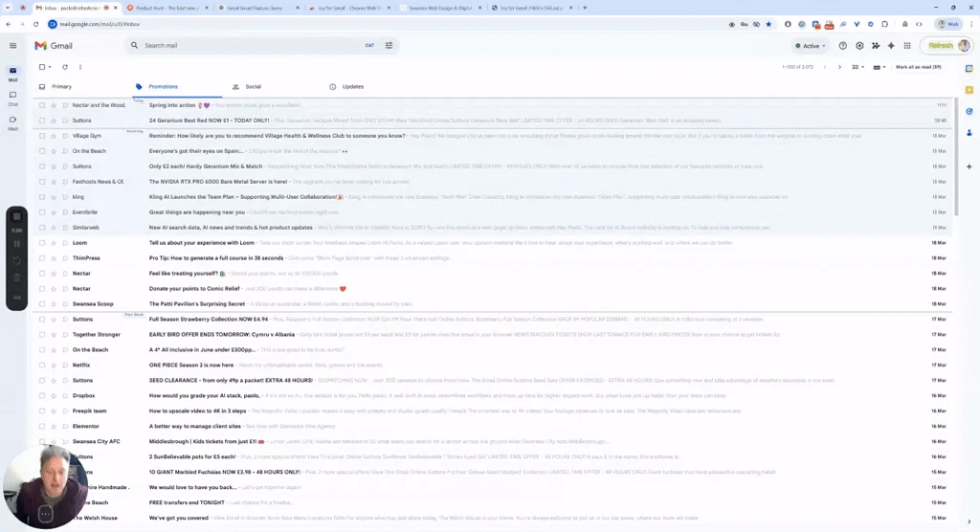
Task: Tick the checkbox for Nectar and the Wood email
Action: (42, 105)
